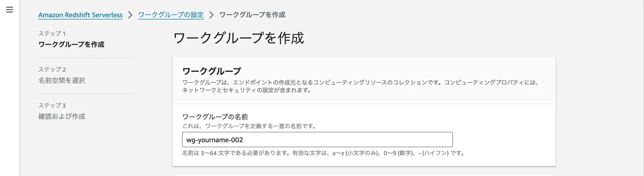Screen dimensions: 644x176
Task: Click the large ワークグループを作成 page heading
Action: click(x=238, y=38)
